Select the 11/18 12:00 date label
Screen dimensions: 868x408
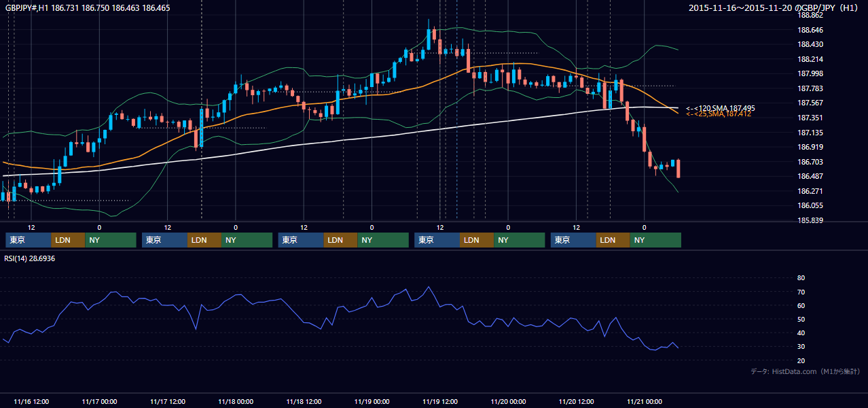(304, 402)
